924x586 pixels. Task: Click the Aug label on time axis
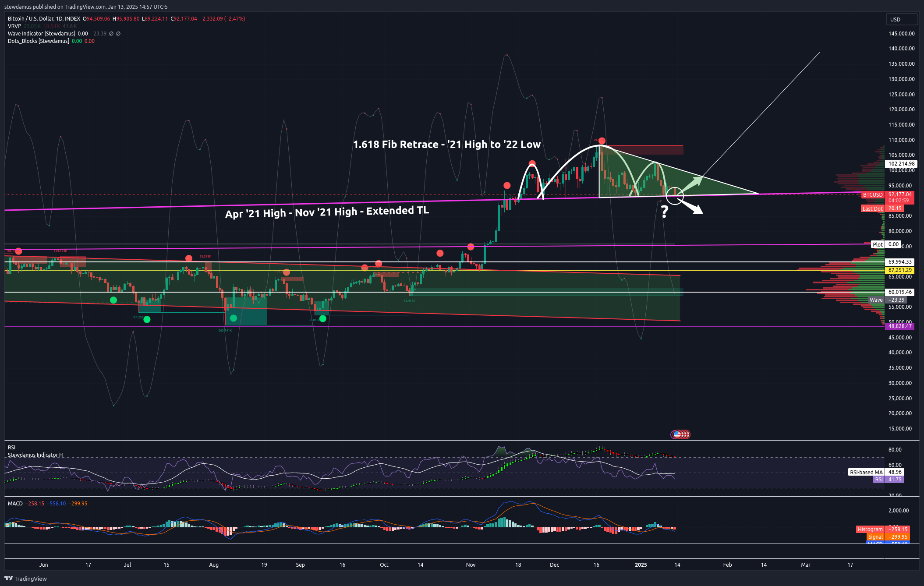coord(214,565)
